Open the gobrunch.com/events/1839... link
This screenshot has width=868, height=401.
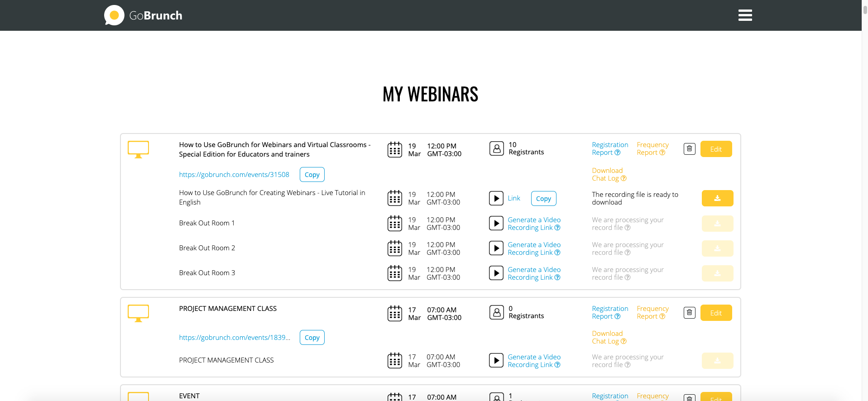[235, 338]
